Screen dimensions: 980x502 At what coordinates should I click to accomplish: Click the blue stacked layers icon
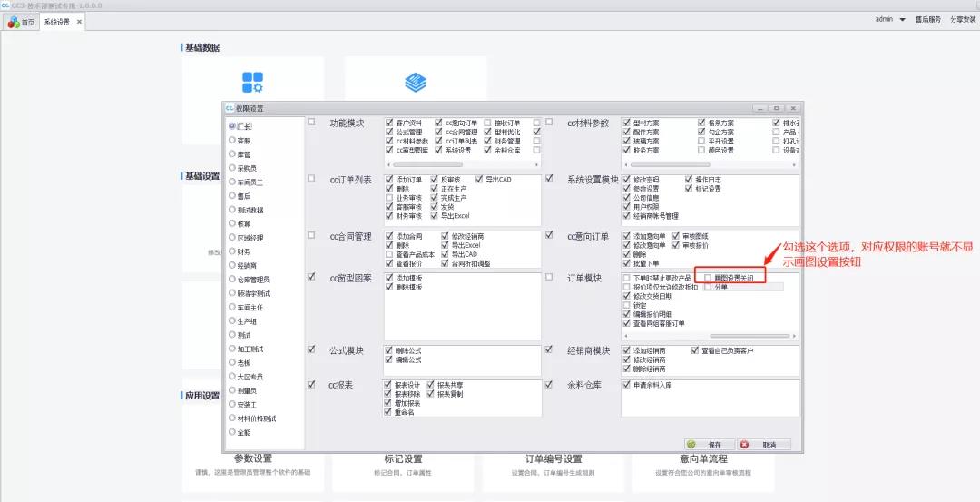click(415, 83)
